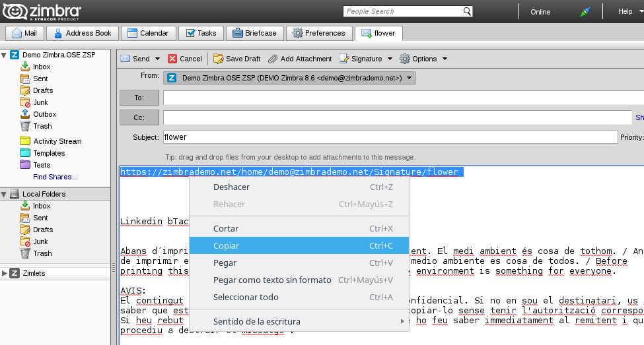This screenshot has height=345, width=644.
Task: Choose Deshacer in the context menu
Action: (299, 187)
